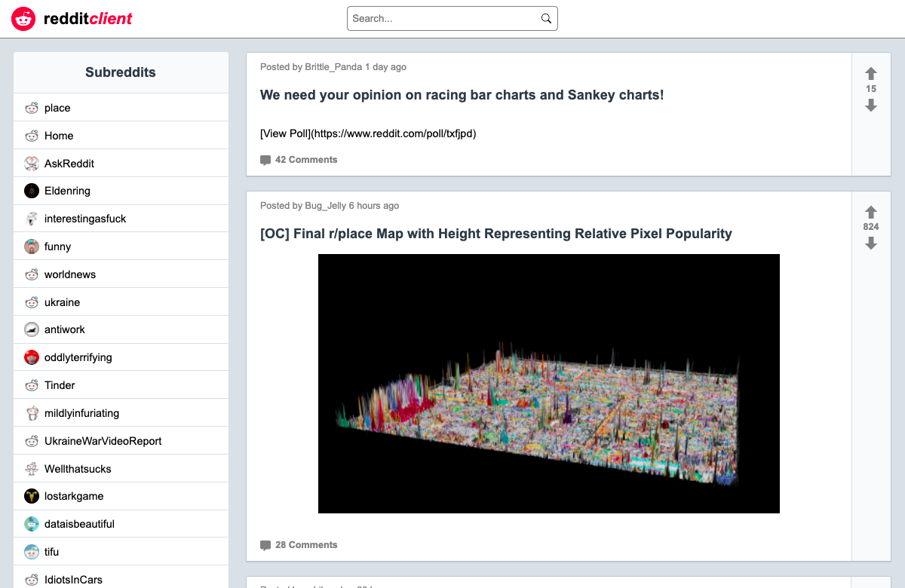Click the oddlyterrifying subreddit avatar
The height and width of the screenshot is (588, 905).
[x=32, y=357]
